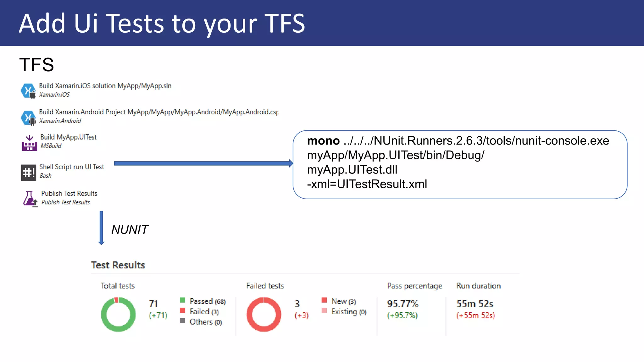The image size is (644, 362).
Task: Click the mono nunit-console command box
Action: [x=460, y=164]
